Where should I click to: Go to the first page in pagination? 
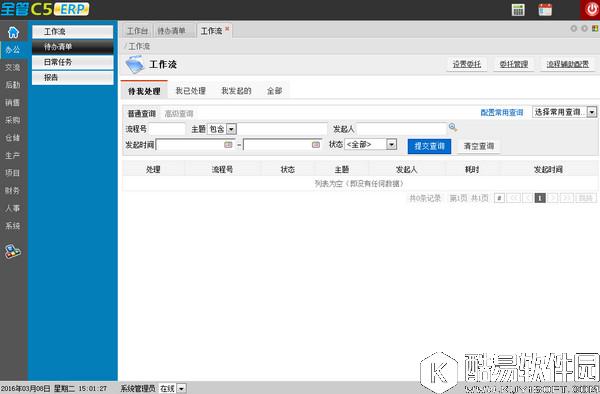pos(514,198)
